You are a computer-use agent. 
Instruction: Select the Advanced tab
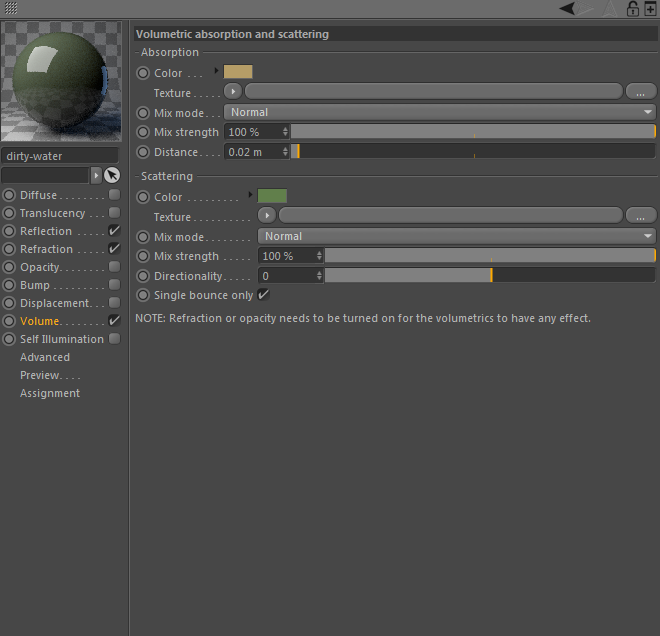pyautogui.click(x=45, y=357)
